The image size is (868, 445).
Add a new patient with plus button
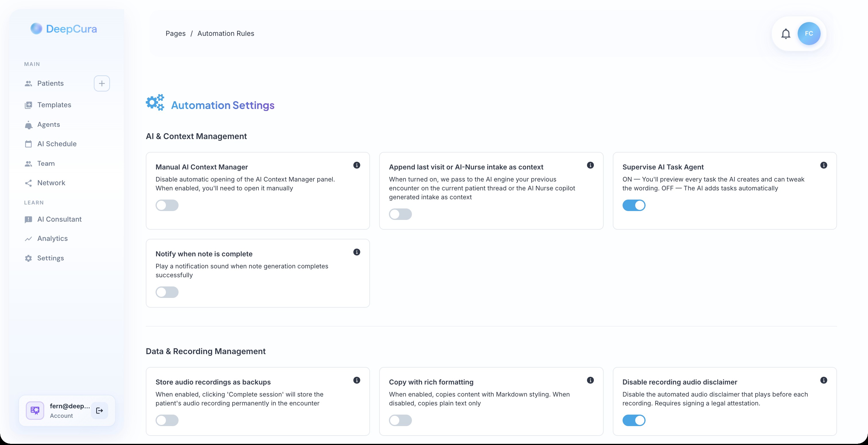(x=102, y=83)
